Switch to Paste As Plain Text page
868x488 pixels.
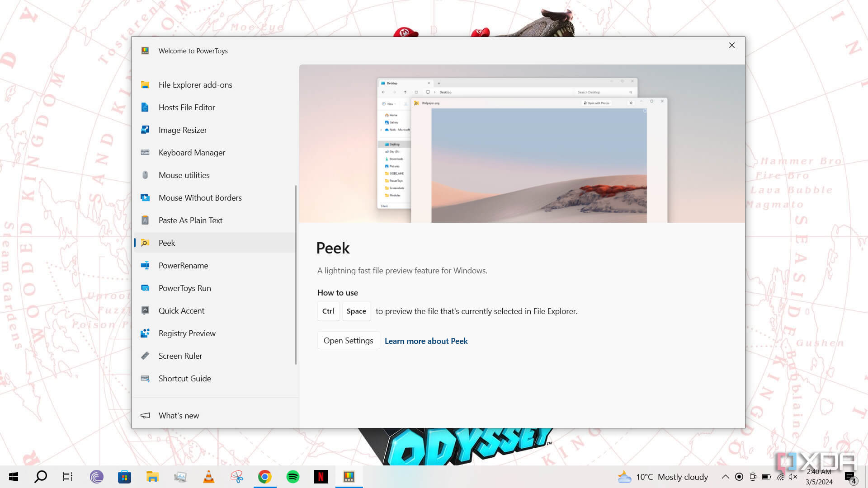coord(190,221)
